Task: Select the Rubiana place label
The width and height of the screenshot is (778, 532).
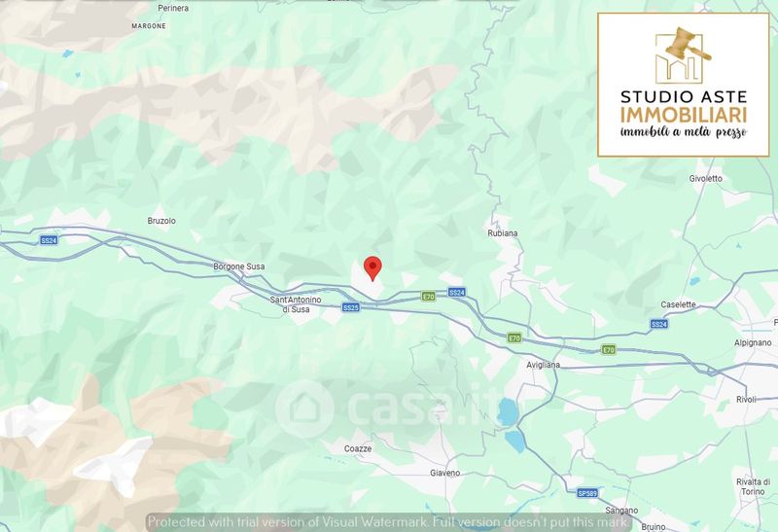Action: (x=502, y=232)
